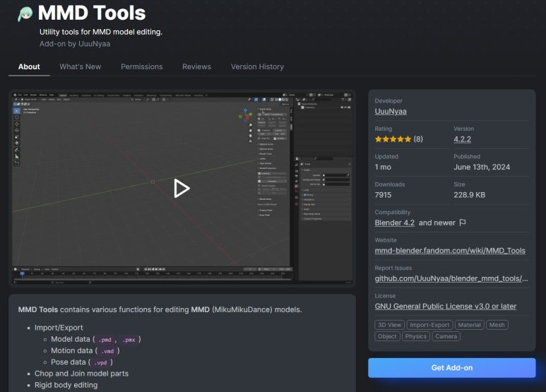Open the What's New tab
This screenshot has width=546, height=392.
[x=80, y=66]
